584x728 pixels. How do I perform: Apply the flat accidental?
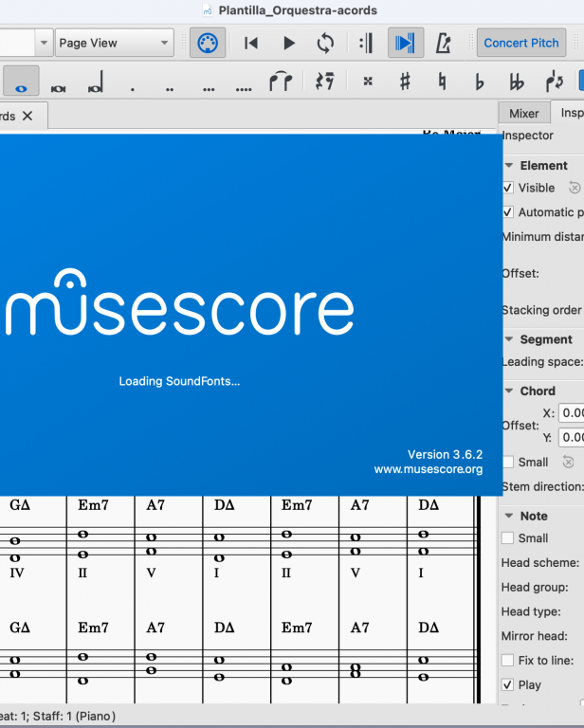pos(479,82)
